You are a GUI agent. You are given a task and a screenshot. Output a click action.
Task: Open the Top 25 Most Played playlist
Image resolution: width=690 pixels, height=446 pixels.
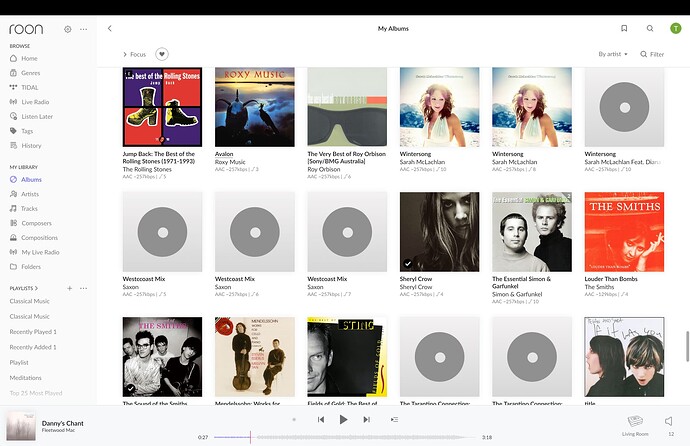[36, 393]
